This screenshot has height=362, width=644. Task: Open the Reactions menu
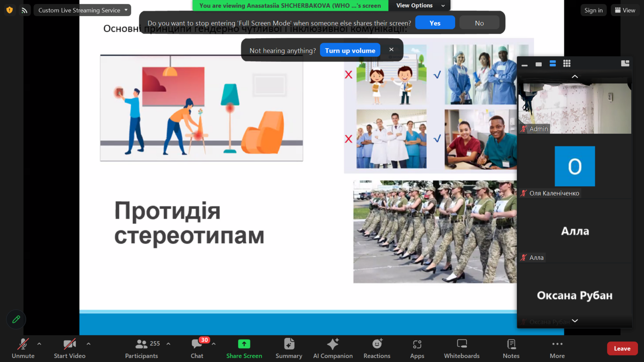click(377, 348)
